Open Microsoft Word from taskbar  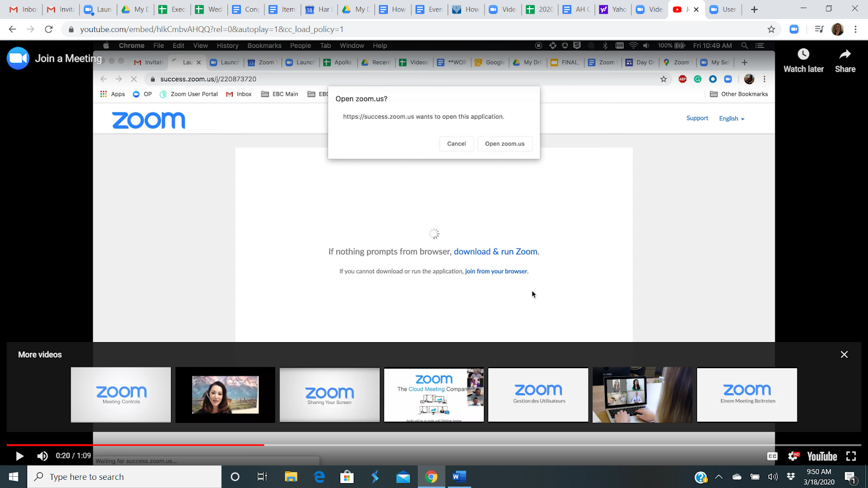pyautogui.click(x=459, y=477)
